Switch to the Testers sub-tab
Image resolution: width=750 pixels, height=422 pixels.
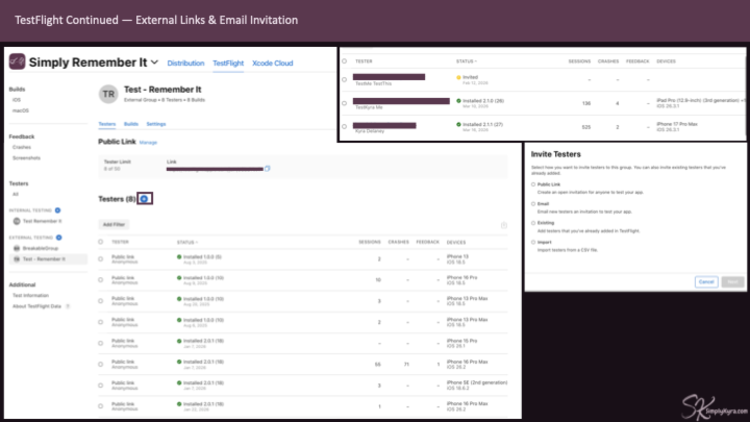click(107, 124)
